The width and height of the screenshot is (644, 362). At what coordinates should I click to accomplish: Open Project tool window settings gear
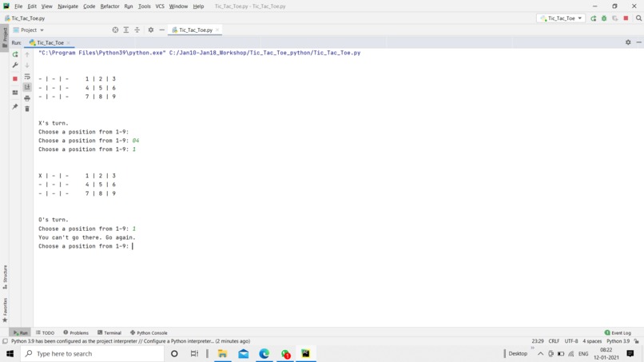(151, 30)
